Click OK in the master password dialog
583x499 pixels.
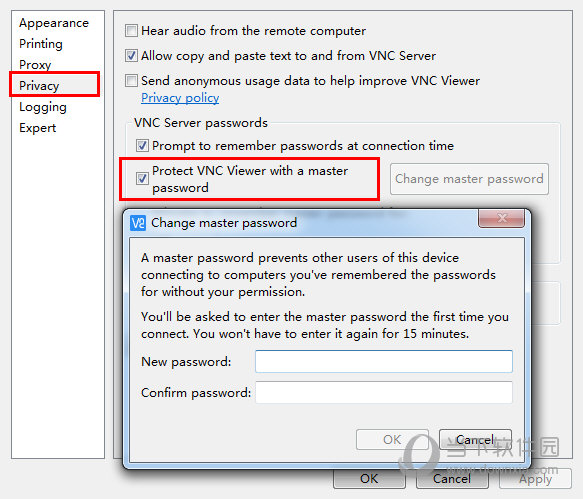coord(392,440)
